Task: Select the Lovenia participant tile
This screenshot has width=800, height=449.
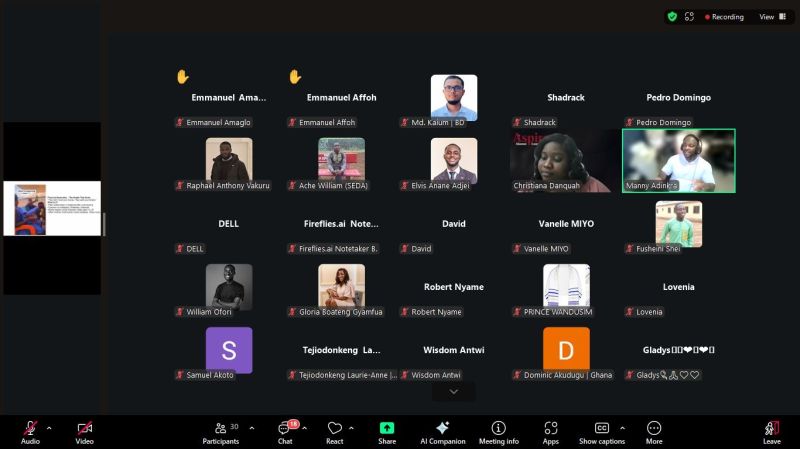Action: 679,287
